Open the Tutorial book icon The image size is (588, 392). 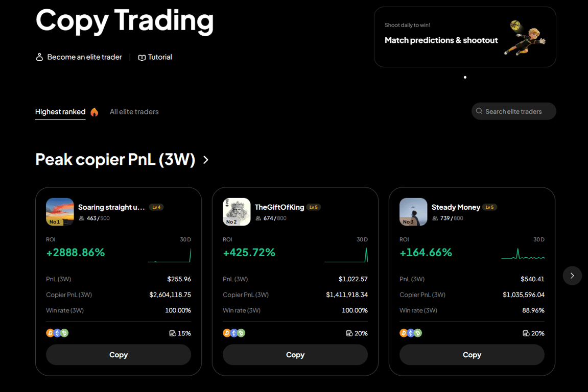pyautogui.click(x=142, y=57)
